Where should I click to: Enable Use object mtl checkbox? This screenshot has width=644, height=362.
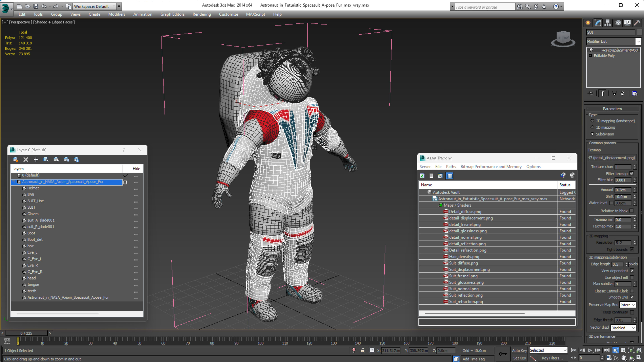pos(632,277)
